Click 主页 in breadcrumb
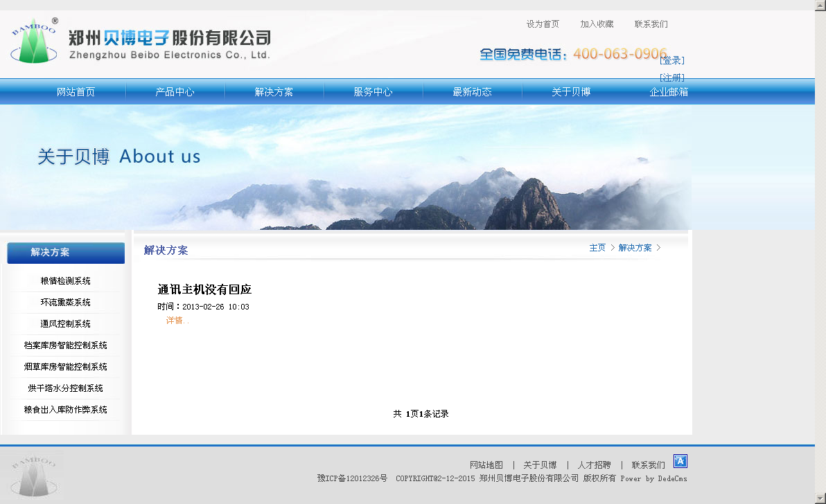 (x=597, y=248)
